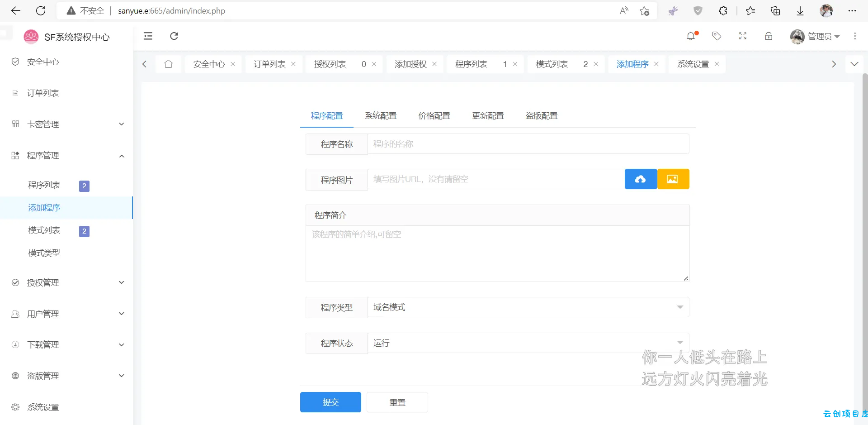
Task: Reset the form with 重置 button
Action: coord(397,402)
